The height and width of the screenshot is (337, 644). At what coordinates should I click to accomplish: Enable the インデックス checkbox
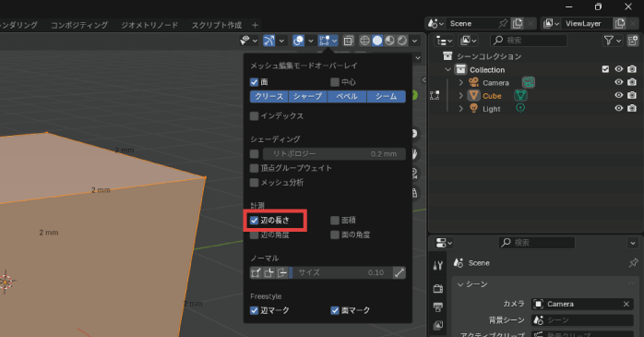point(255,116)
